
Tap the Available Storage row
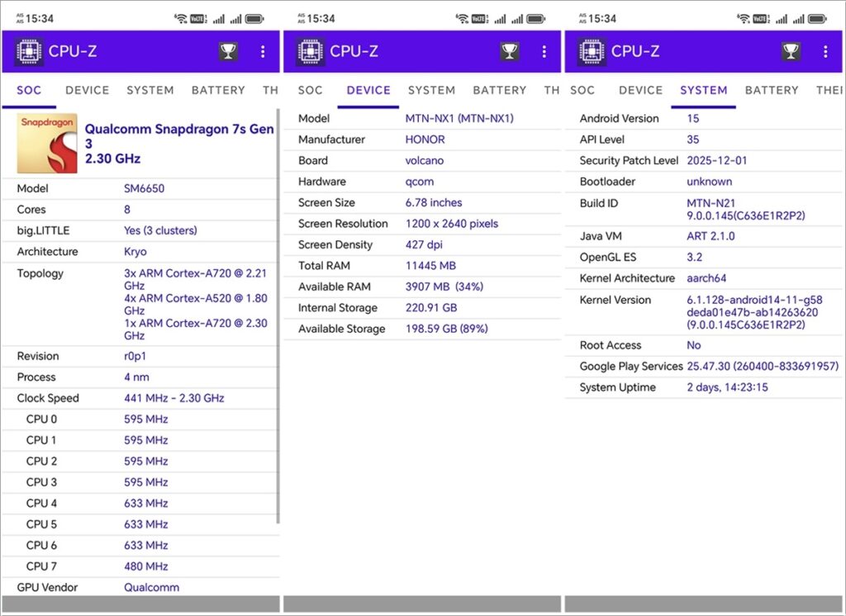pos(421,329)
